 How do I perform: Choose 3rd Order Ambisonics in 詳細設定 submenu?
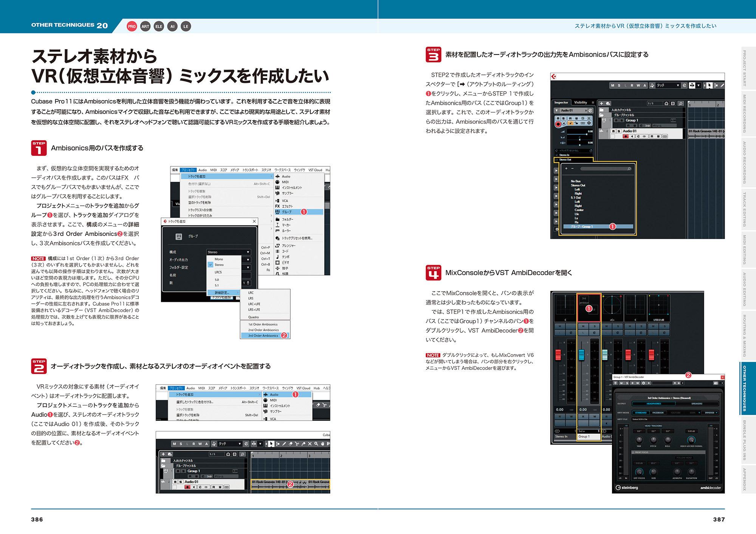pos(265,335)
